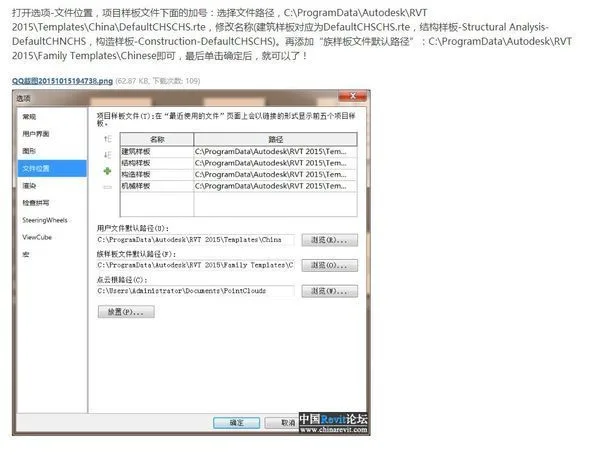Image resolution: width=600 pixels, height=455 pixels.
Task: Click the path cell of 结构样板
Action: (276, 163)
